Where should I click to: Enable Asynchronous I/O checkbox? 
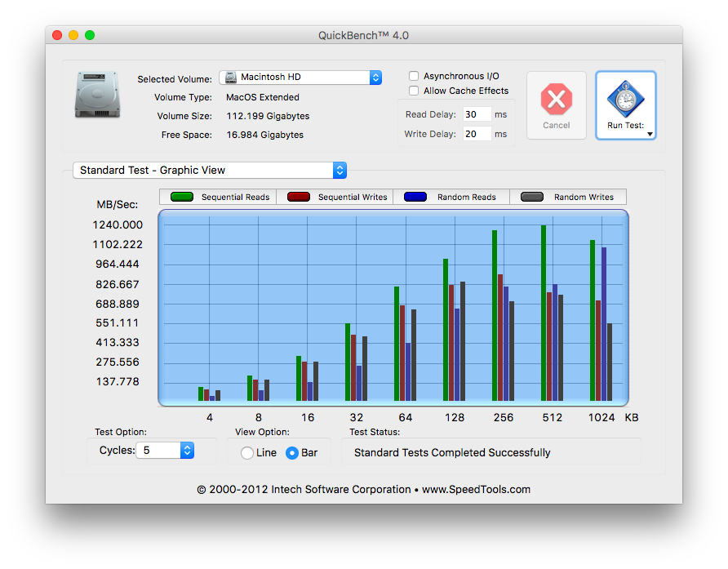[x=414, y=76]
